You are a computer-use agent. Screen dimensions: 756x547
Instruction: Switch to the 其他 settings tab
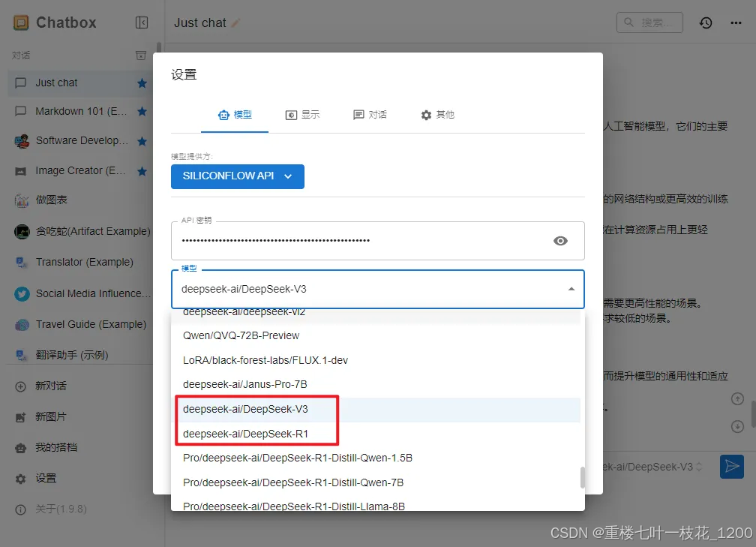click(x=437, y=115)
